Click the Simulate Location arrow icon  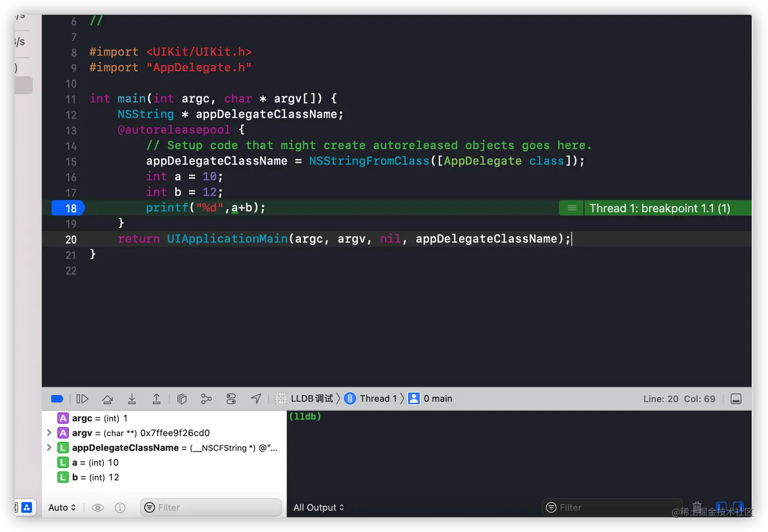[x=256, y=399]
